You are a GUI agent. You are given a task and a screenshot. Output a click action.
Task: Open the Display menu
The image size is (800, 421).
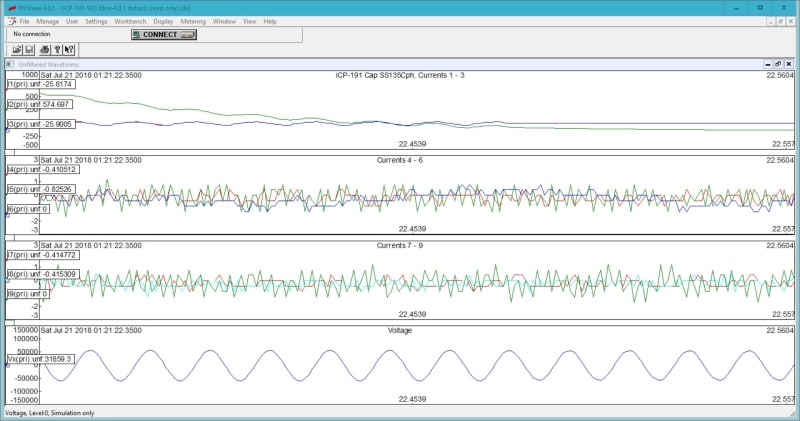[x=163, y=21]
